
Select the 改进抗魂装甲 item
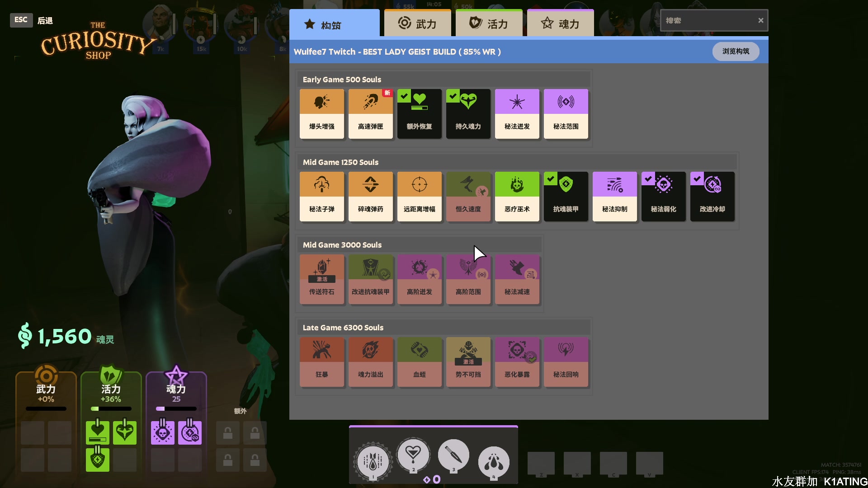(370, 279)
